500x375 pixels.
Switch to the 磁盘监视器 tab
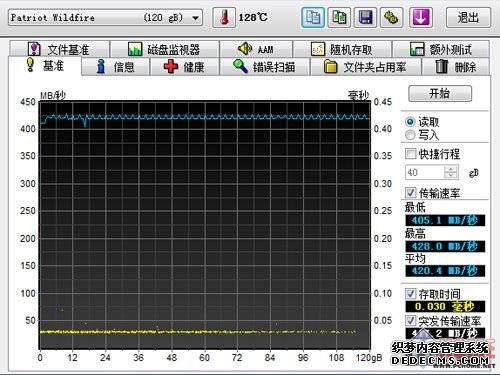tap(164, 49)
